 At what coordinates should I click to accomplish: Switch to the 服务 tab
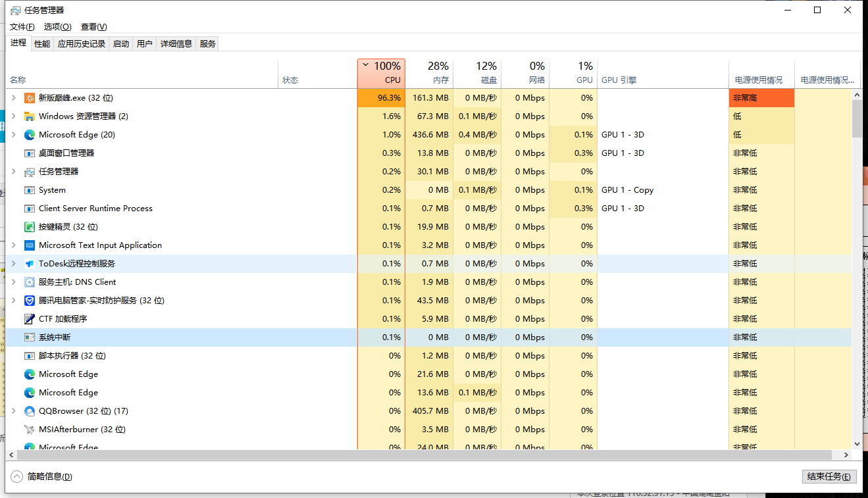[x=208, y=43]
